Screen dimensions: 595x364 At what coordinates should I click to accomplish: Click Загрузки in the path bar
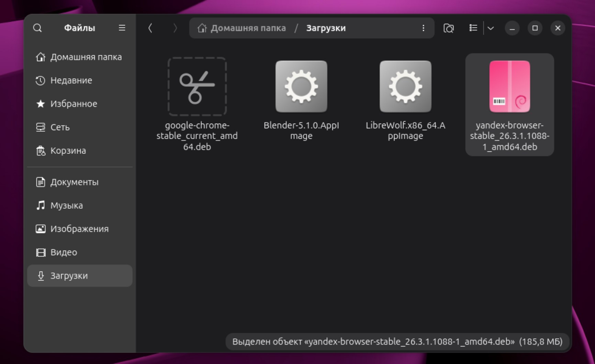click(x=326, y=28)
